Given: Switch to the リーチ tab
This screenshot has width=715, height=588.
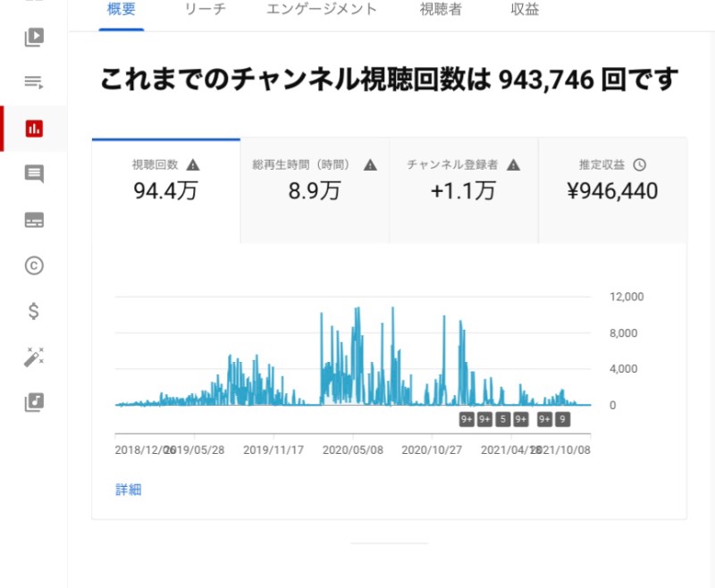Looking at the screenshot, I should 206,9.
